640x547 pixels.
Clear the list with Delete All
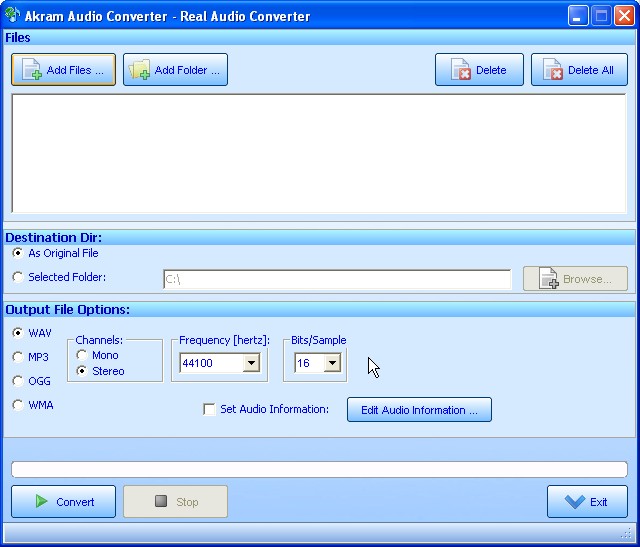click(579, 70)
